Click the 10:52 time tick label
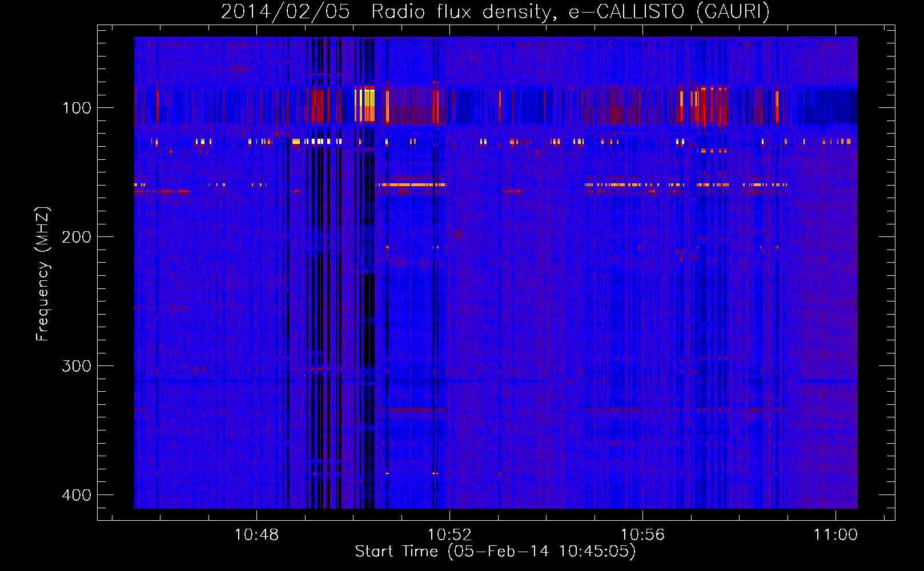Image resolution: width=924 pixels, height=571 pixels. [450, 535]
